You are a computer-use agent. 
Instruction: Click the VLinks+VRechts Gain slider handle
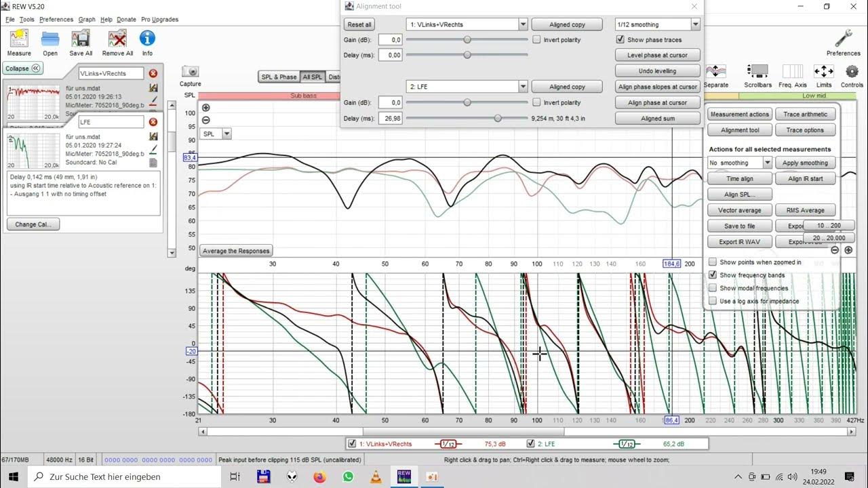[467, 40]
